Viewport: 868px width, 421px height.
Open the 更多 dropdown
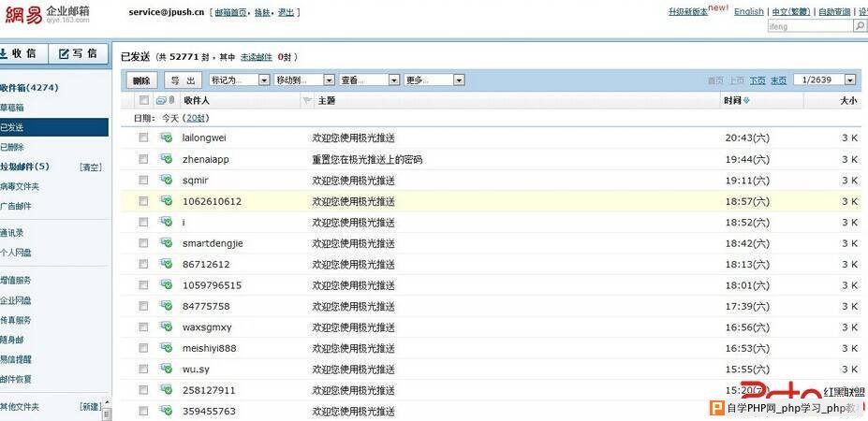click(x=434, y=80)
